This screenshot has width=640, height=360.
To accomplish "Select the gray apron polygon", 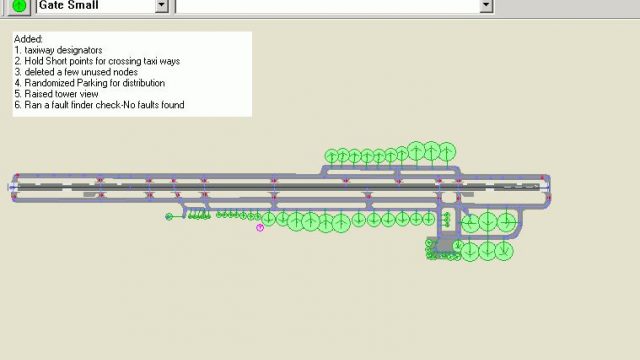I will (442, 244).
